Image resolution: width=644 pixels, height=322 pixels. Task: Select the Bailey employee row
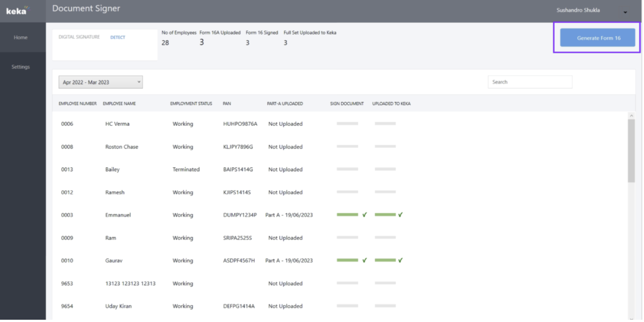112,170
